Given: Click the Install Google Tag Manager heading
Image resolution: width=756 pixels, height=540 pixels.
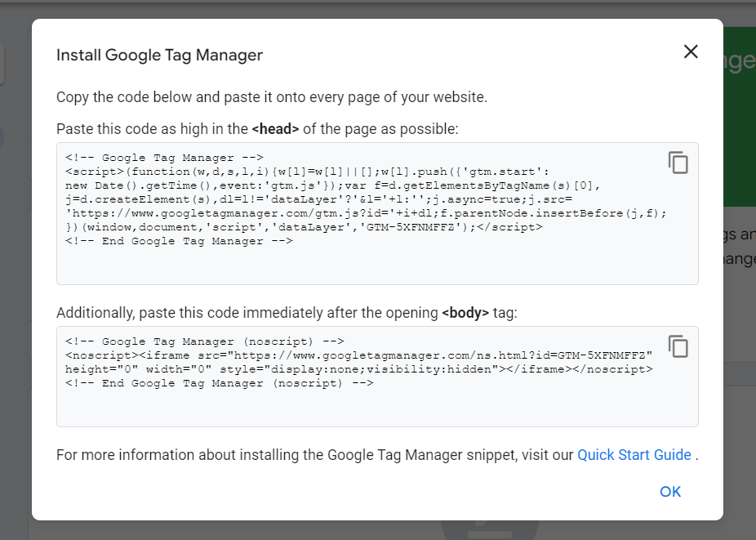Looking at the screenshot, I should coord(159,55).
